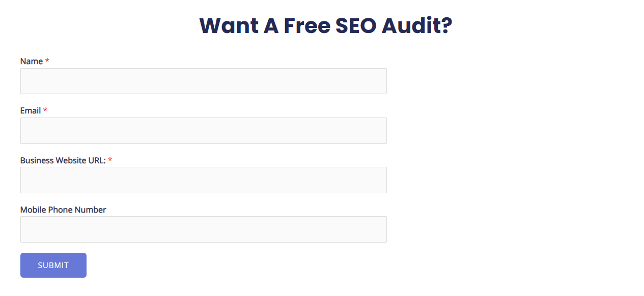Click the red asterisk beside Email

point(45,110)
